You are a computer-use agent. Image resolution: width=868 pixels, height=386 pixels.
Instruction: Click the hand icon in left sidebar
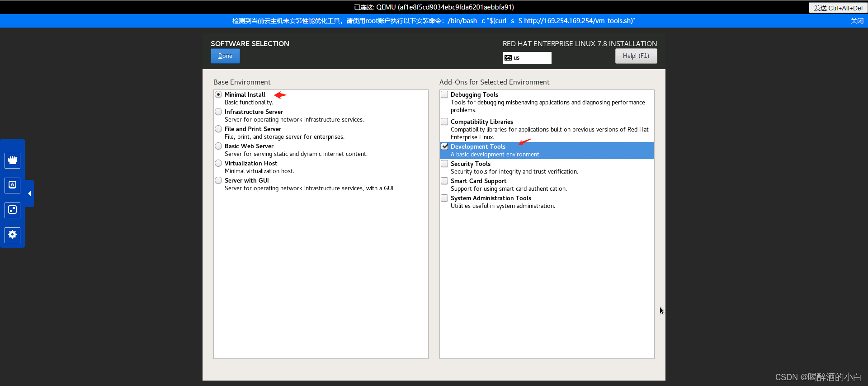pyautogui.click(x=13, y=160)
